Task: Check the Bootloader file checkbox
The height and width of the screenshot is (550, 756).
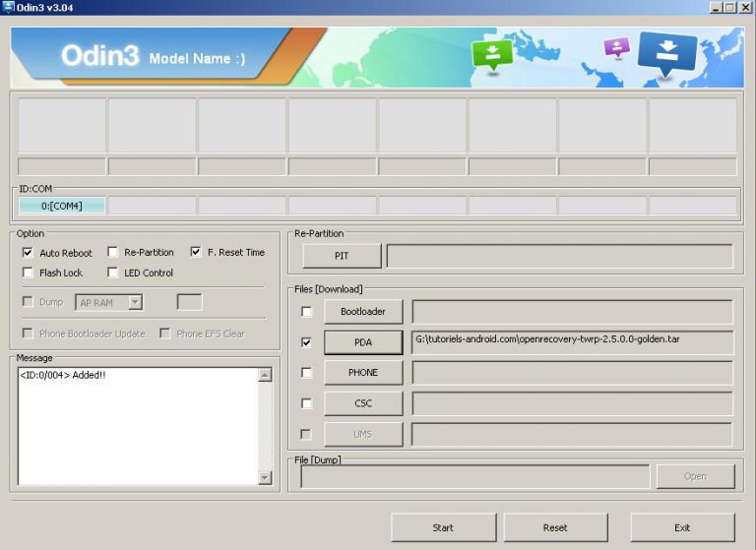Action: 306,312
